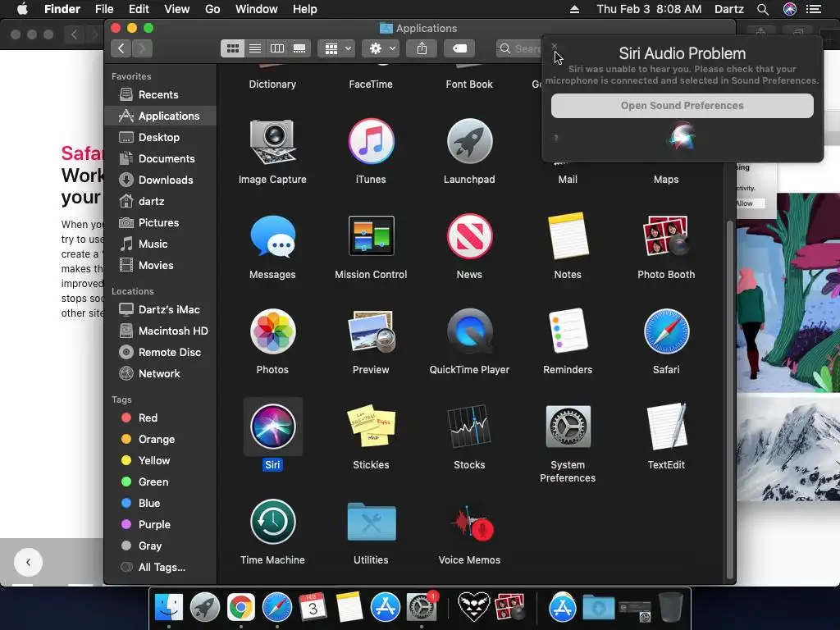Open Launchpad rocket icon in the Dock
Screen dimensions: 840x630
pyautogui.click(x=204, y=608)
